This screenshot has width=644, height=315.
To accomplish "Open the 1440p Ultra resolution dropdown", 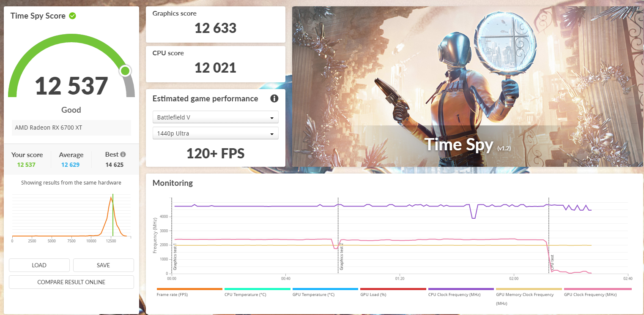I will tap(215, 133).
